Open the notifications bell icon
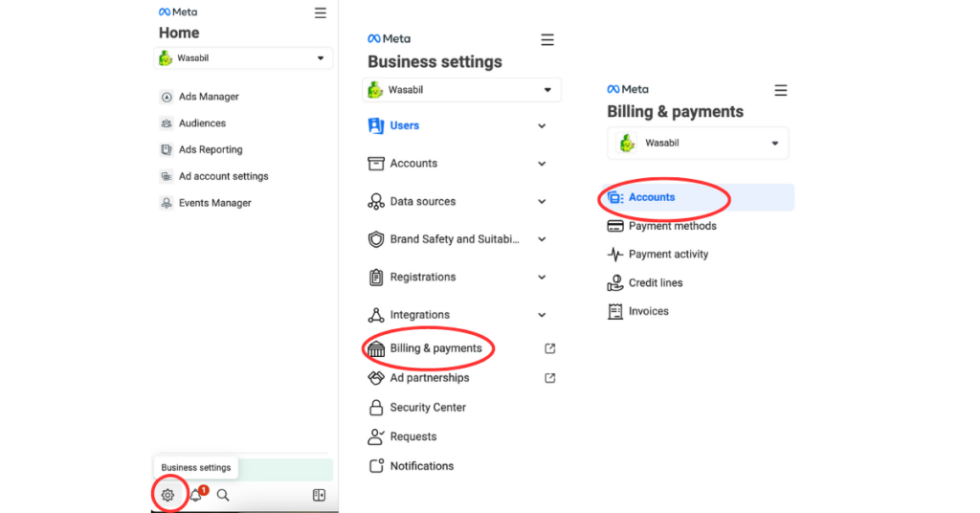 pyautogui.click(x=196, y=495)
